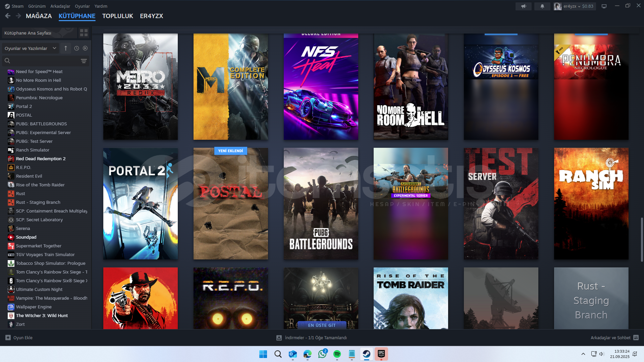Toggle the recent activity clock filter
The height and width of the screenshot is (362, 644).
click(x=76, y=48)
